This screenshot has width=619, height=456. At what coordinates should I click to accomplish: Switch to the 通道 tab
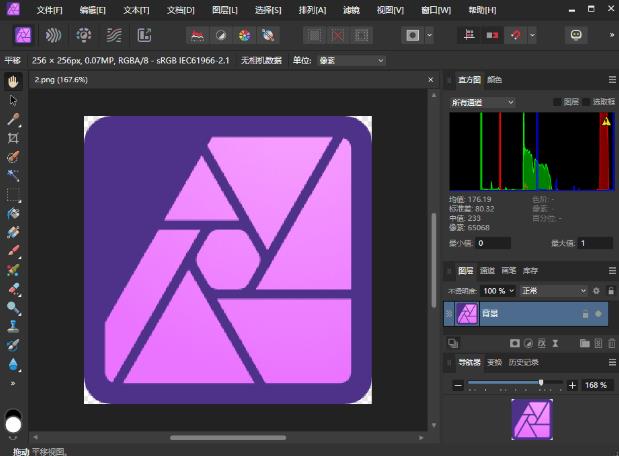pyautogui.click(x=487, y=270)
